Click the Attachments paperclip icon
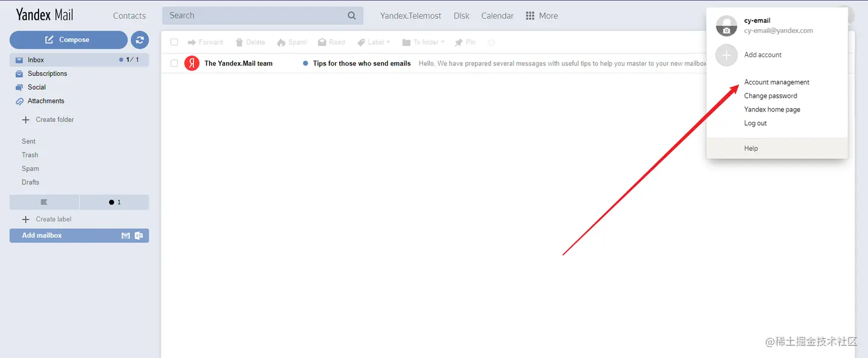This screenshot has width=868, height=358. 19,101
